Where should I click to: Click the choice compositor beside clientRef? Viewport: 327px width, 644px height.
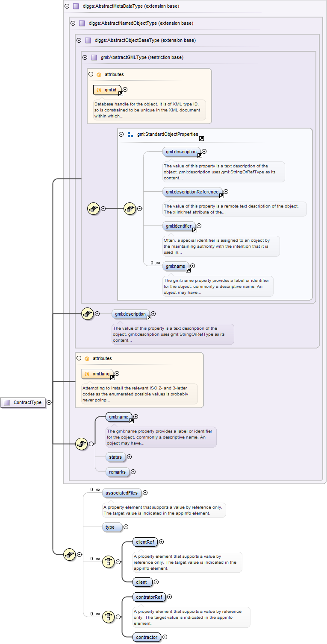tap(109, 562)
